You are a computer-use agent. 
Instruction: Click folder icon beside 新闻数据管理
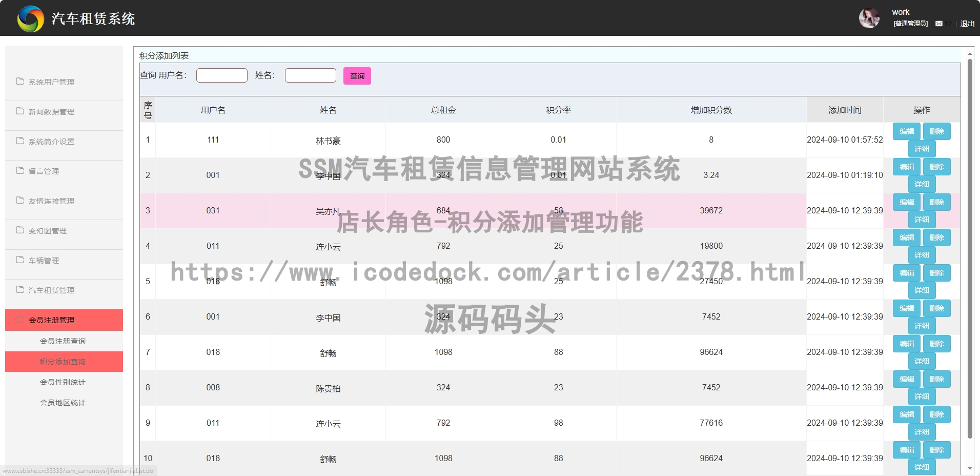pyautogui.click(x=20, y=111)
